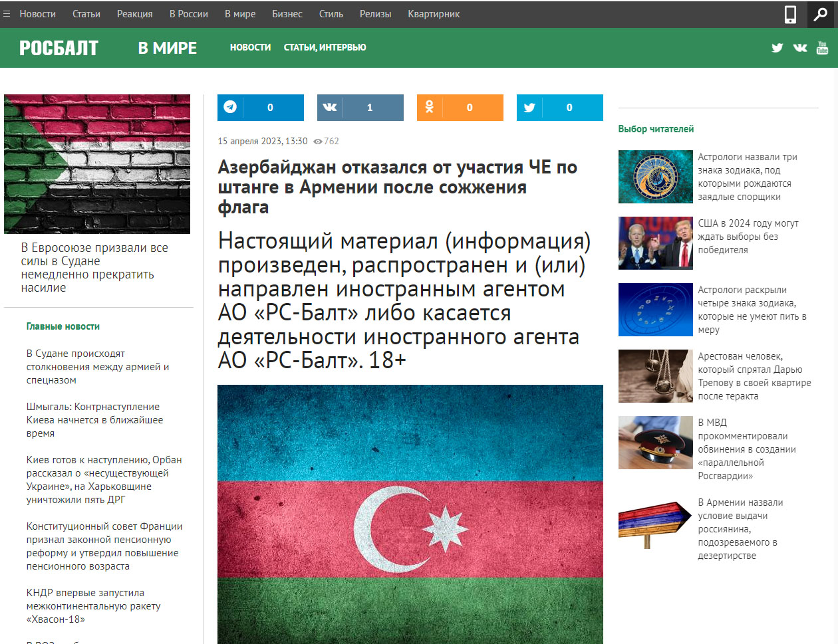This screenshot has width=838, height=644.
Task: Open the Sudan flag brick wall thumbnail
Action: point(97,164)
